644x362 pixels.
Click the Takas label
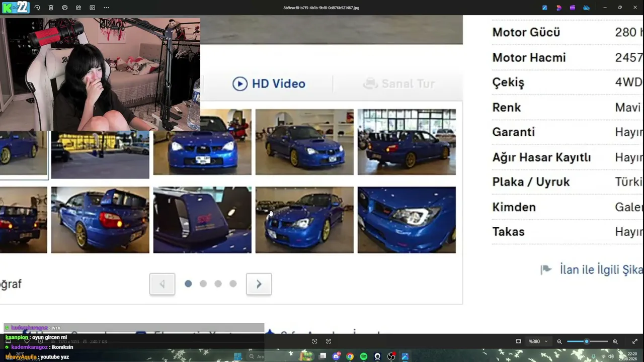click(508, 231)
